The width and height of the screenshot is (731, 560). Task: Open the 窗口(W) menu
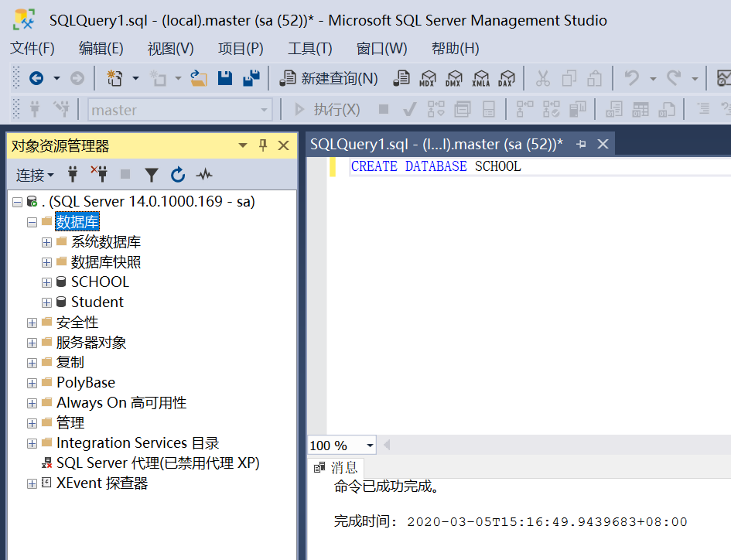point(382,49)
